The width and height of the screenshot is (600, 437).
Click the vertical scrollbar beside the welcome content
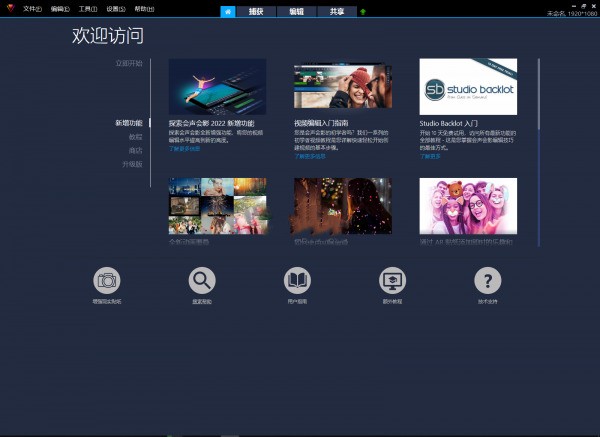[x=539, y=150]
